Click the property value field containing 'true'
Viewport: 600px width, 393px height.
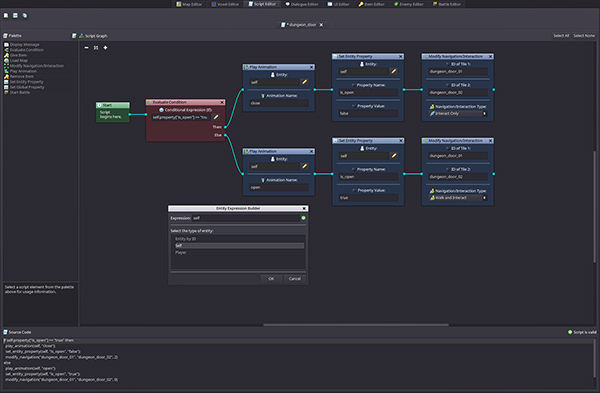click(368, 197)
